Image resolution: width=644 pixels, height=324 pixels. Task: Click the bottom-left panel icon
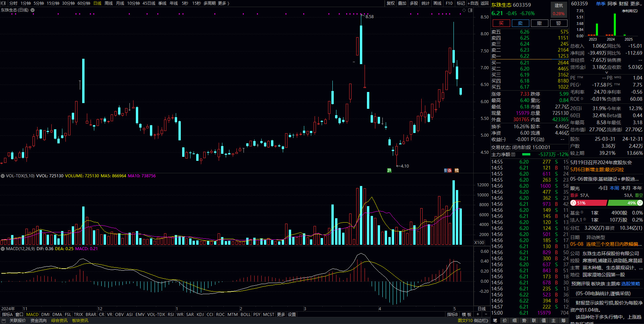4,321
